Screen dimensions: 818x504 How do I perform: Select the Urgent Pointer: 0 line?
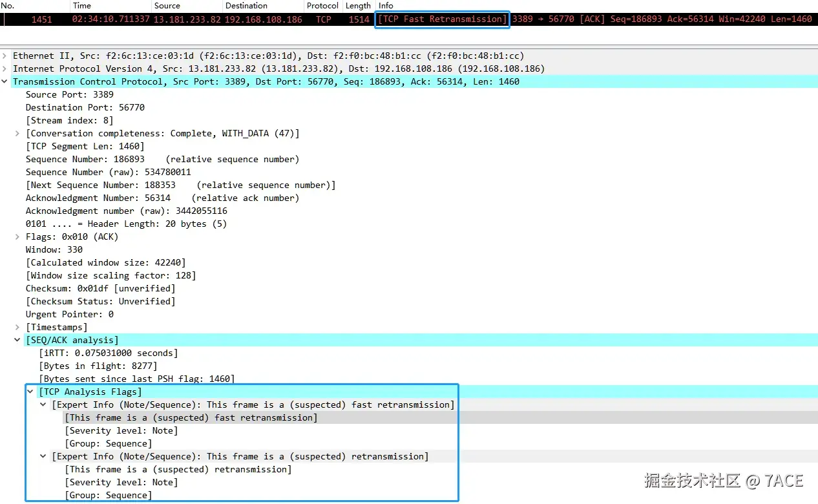point(70,315)
